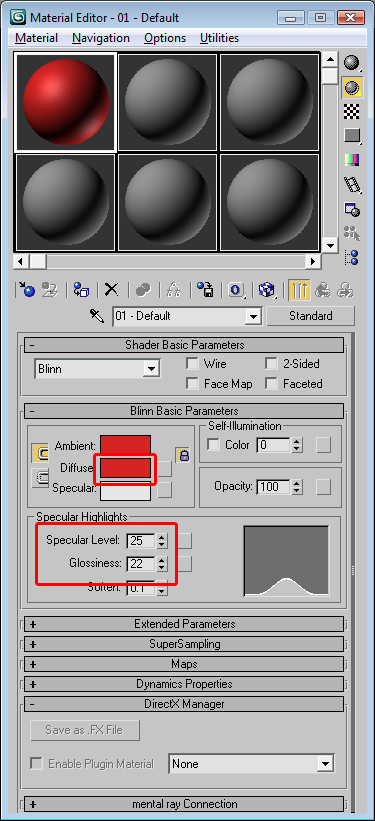Click the Video Color Check icon
The width and height of the screenshot is (375, 821).
[352, 159]
